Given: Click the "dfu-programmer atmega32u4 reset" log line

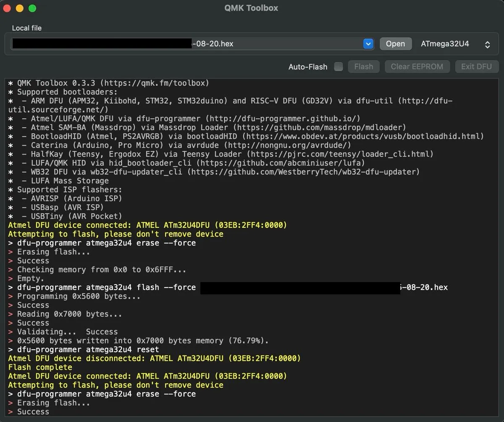Looking at the screenshot, I should click(88, 350).
